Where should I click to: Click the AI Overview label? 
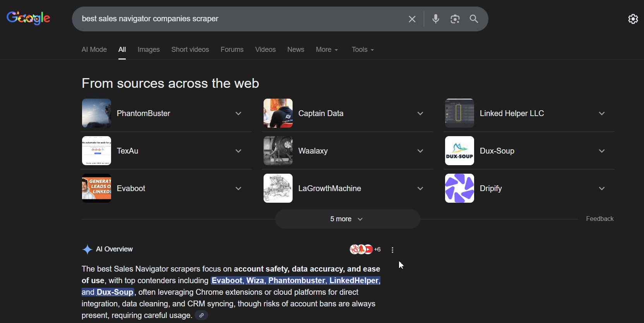click(114, 249)
